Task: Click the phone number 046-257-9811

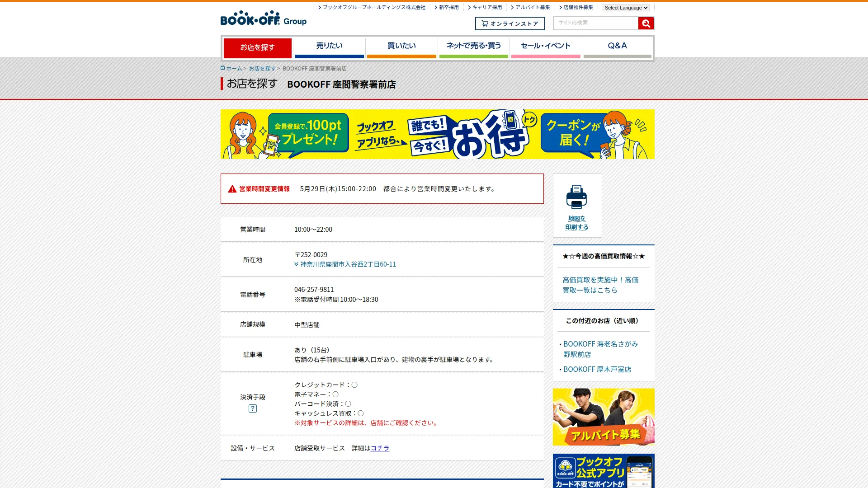Action: click(314, 290)
